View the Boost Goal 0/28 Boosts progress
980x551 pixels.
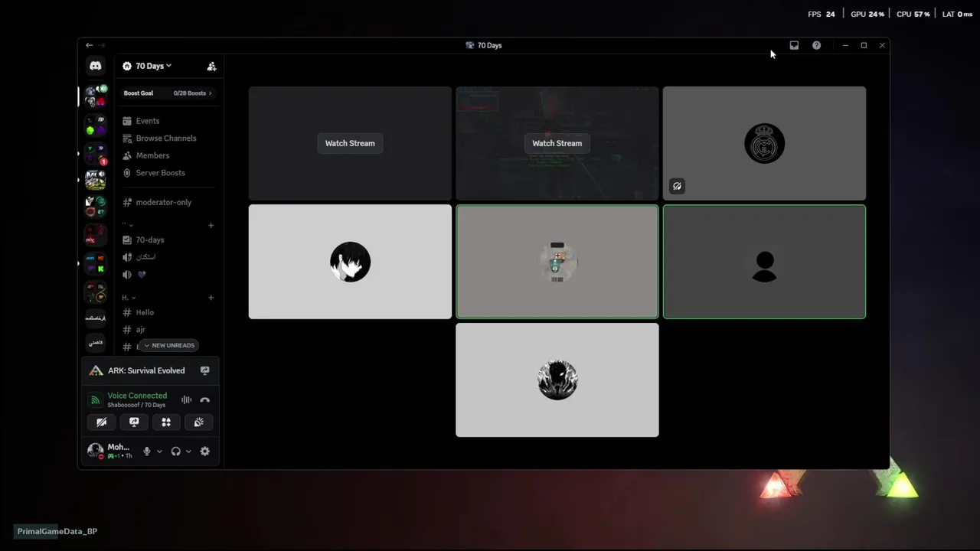(x=168, y=93)
